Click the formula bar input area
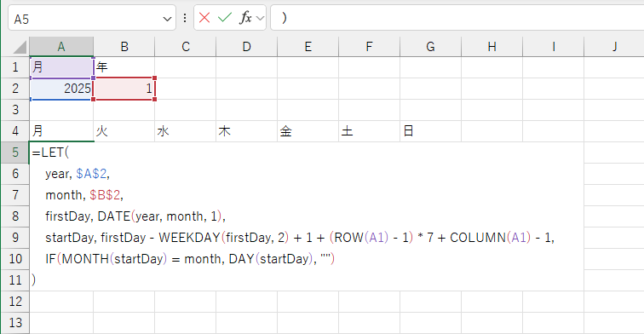 (x=457, y=18)
